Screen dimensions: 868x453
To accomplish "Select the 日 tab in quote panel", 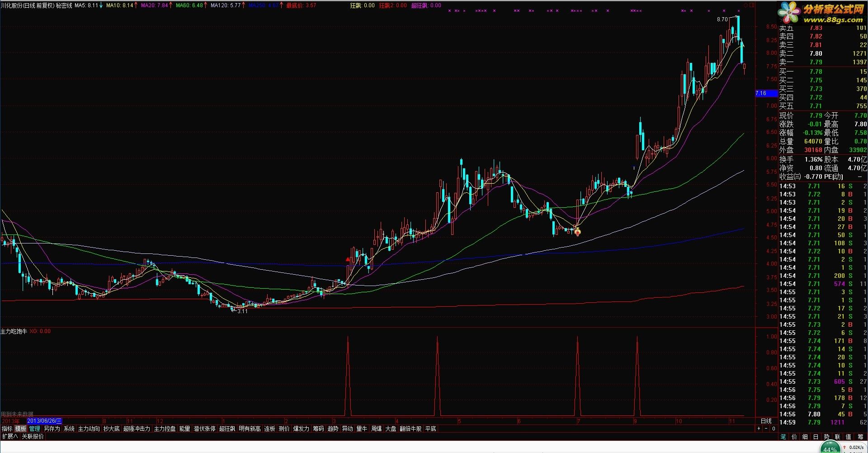I will click(x=816, y=437).
